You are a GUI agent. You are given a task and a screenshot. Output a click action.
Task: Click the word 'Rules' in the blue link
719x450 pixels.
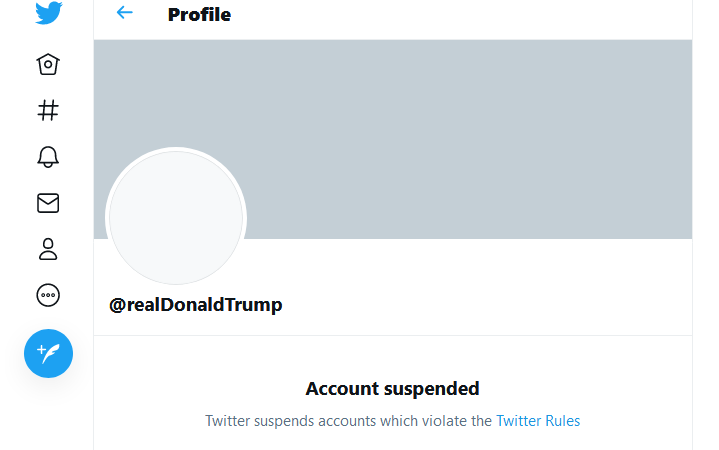tap(562, 421)
